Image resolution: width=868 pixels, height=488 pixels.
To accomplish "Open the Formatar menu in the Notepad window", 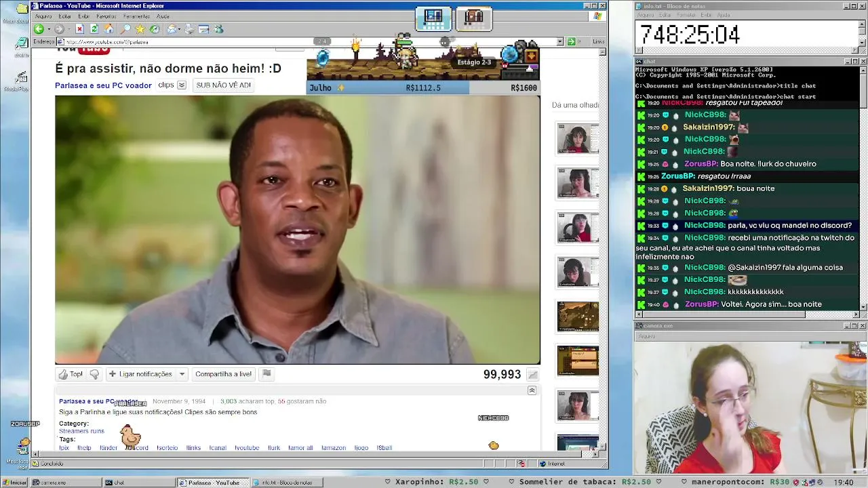I will 686,15.
